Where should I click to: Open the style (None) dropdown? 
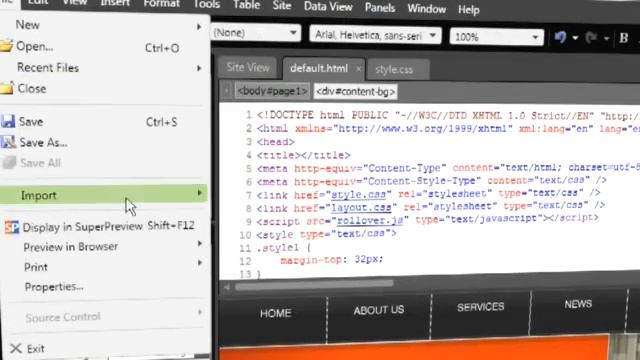(256, 33)
